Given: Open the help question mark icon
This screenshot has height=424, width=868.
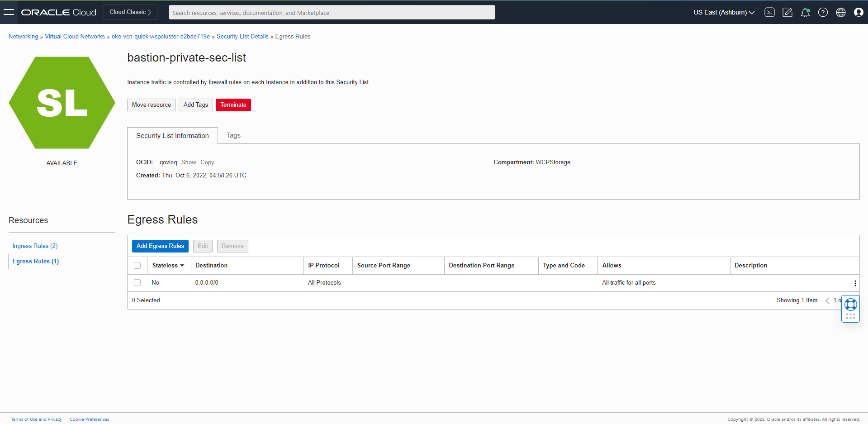Looking at the screenshot, I should tap(823, 12).
